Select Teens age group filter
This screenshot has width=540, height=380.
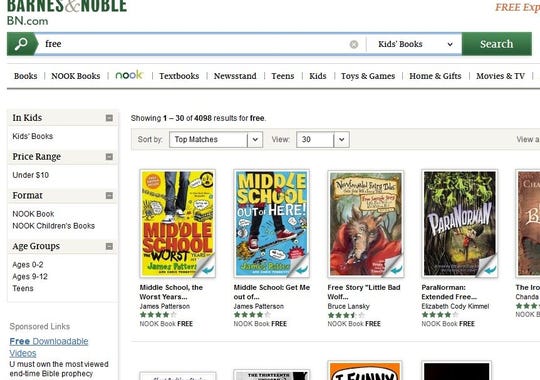tap(23, 288)
